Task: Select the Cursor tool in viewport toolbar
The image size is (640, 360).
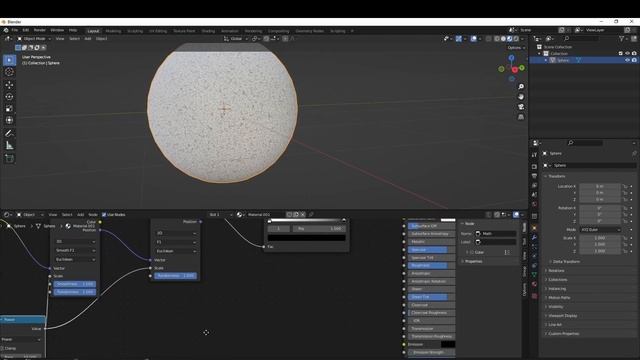Action: coord(9,72)
